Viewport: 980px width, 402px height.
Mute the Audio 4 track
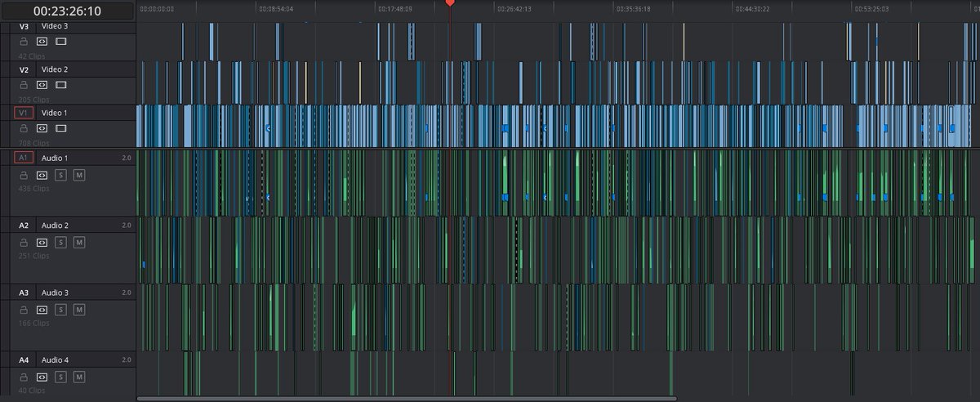79,377
